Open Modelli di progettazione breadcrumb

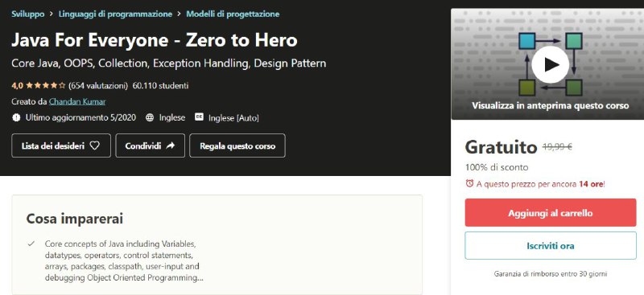[x=233, y=14]
